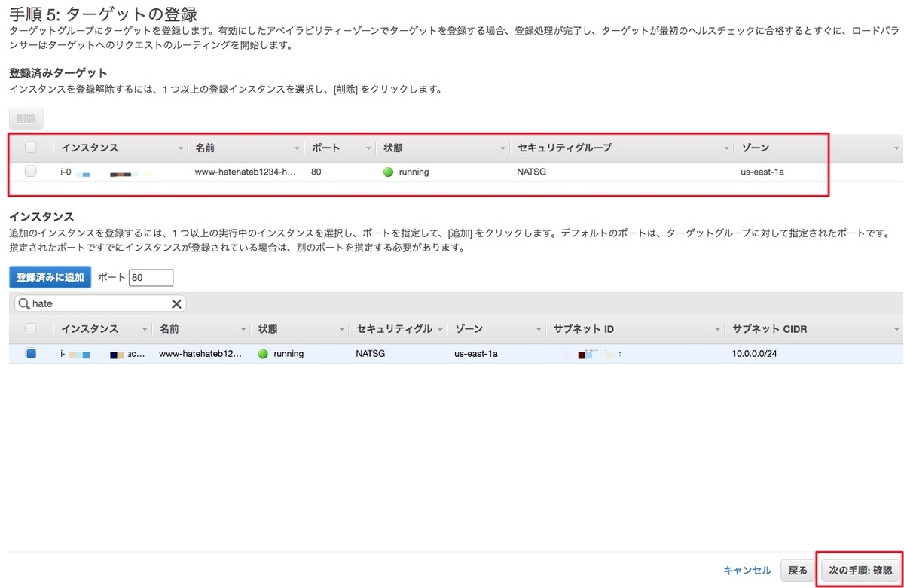Expand the サブネット CIDR column dropdown
Screen dimensions: 904x588
click(x=896, y=328)
